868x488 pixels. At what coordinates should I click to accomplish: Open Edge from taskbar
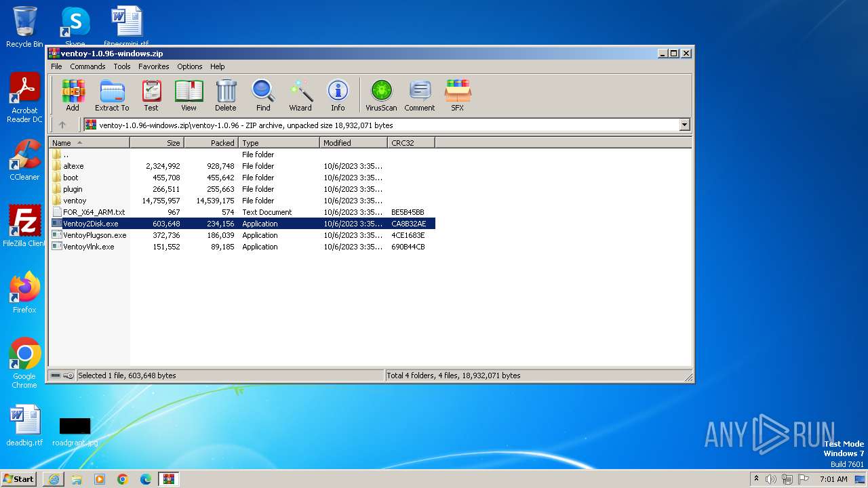click(x=146, y=479)
